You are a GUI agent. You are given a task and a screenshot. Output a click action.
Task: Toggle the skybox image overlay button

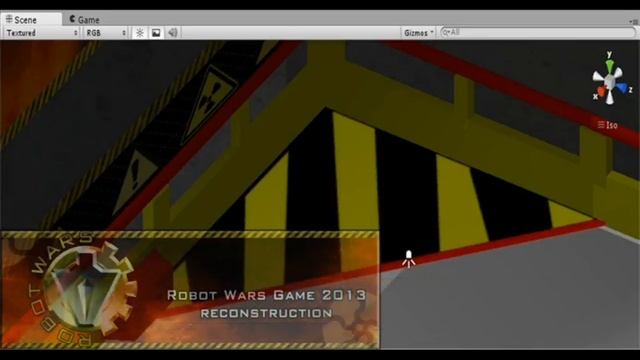[156, 33]
